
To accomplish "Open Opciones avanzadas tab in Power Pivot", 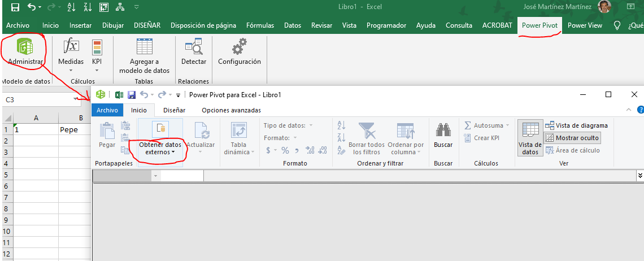I will click(231, 110).
